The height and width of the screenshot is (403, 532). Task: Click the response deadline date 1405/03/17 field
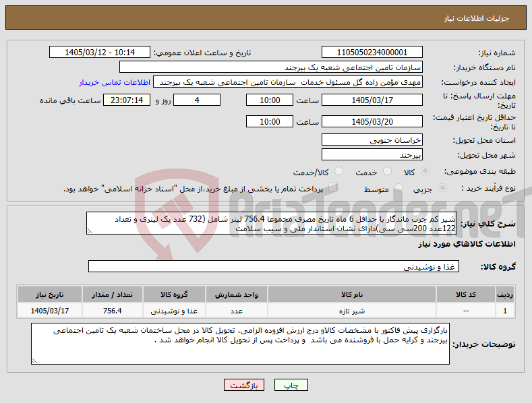coord(372,100)
